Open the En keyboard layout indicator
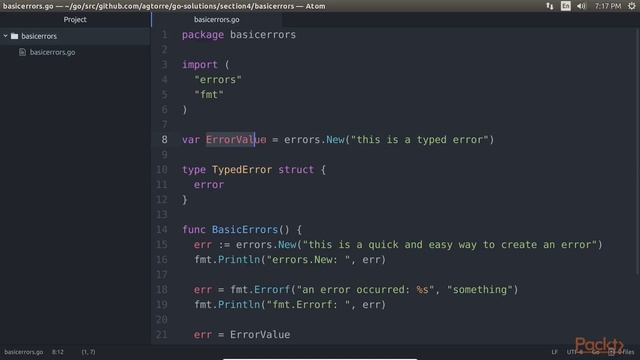 click(565, 6)
